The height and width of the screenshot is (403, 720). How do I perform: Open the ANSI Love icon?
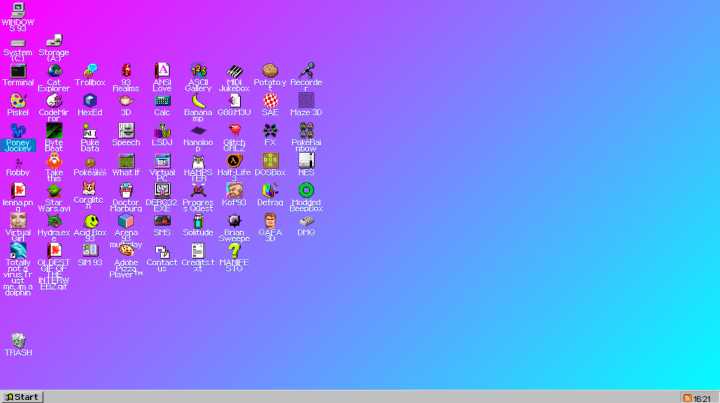click(x=162, y=71)
